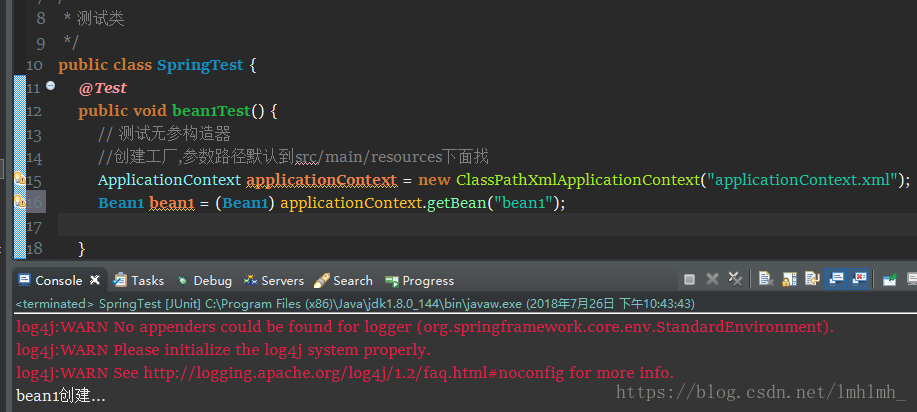
Task: Remove all terminated launches with double-X icon
Action: [735, 279]
